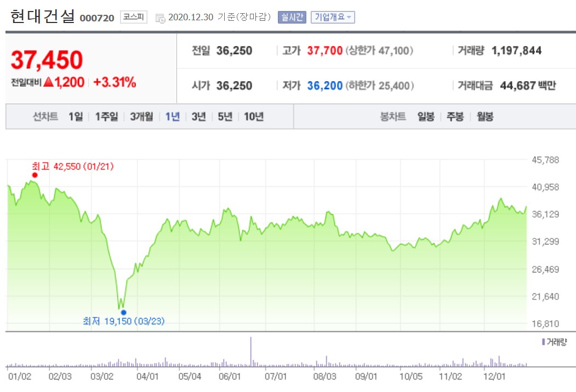
Task: Click the current price 37,450
Action: [x=47, y=60]
